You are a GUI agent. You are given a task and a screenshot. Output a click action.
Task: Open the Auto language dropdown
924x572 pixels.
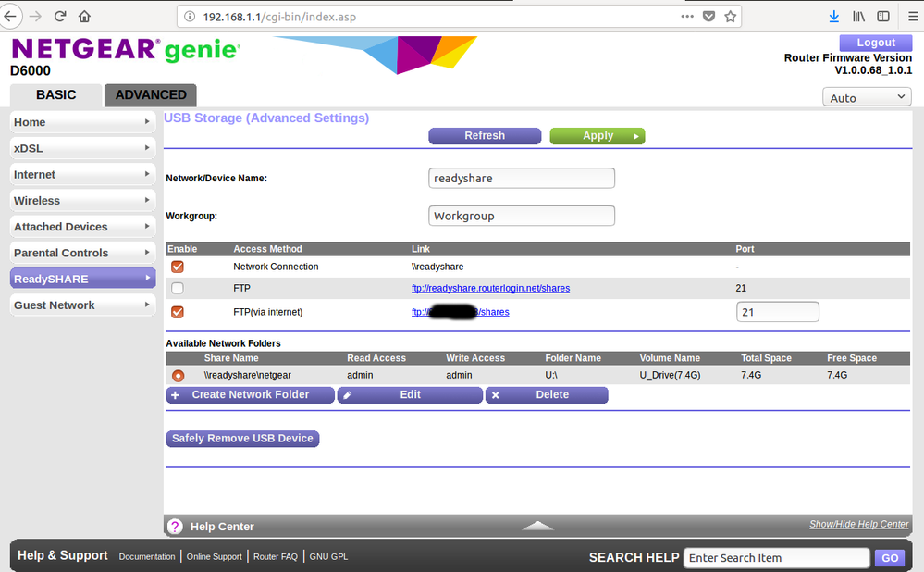[867, 97]
